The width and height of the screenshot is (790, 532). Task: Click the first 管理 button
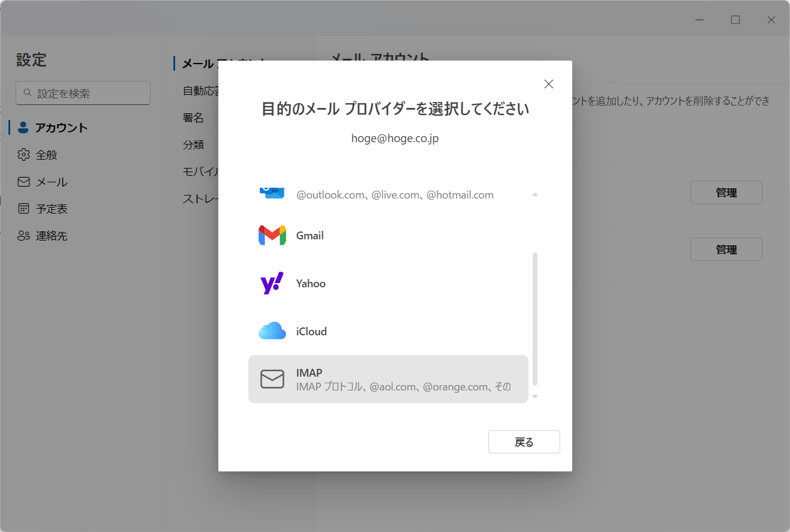[x=726, y=193]
